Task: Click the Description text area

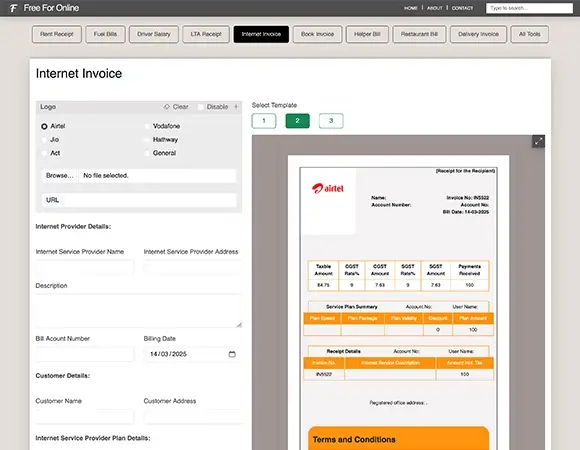Action: click(139, 311)
